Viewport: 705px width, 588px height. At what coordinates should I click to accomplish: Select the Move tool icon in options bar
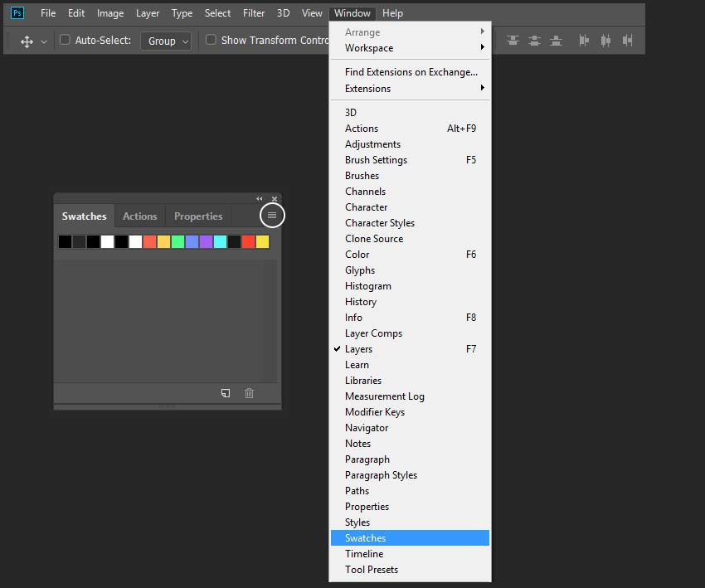pyautogui.click(x=27, y=41)
